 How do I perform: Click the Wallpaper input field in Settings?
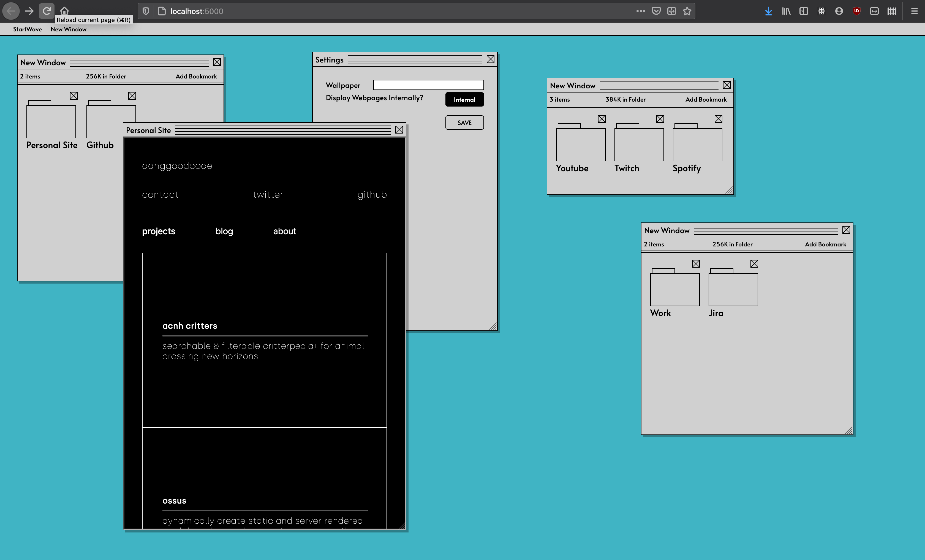click(429, 85)
